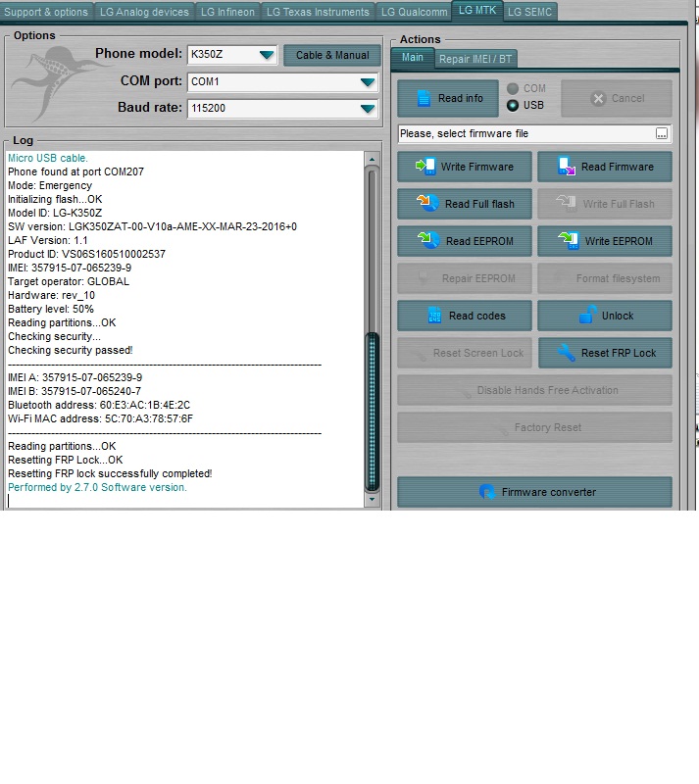Expand COM port dropdown arrow
This screenshot has height=784, width=699.
tap(368, 82)
